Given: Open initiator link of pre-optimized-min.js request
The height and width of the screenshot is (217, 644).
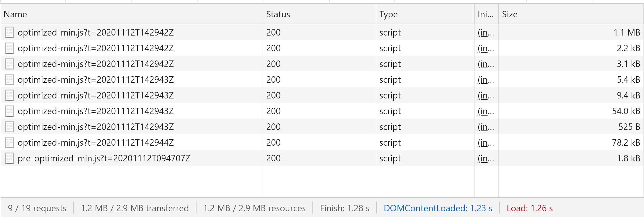Looking at the screenshot, I should click(x=486, y=158).
